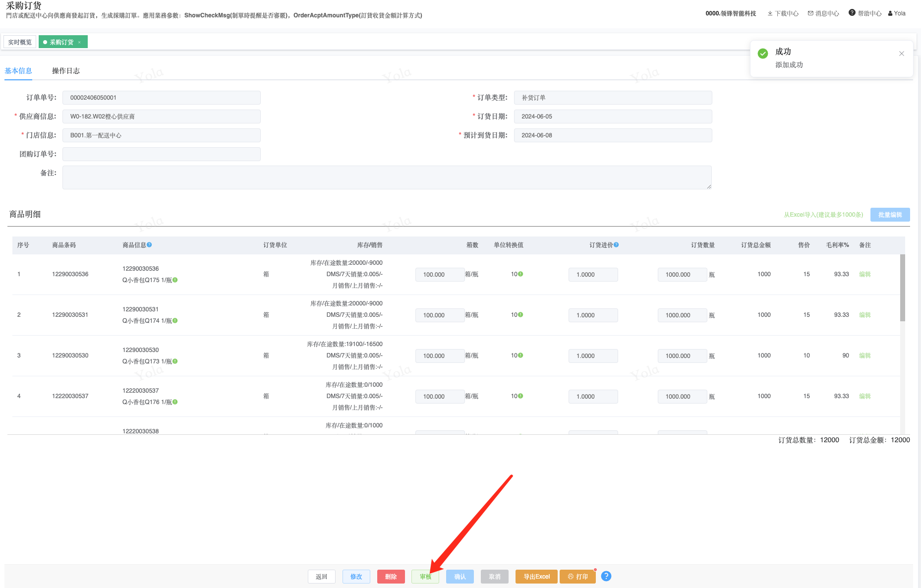Image resolution: width=921 pixels, height=588 pixels.
Task: Click the help icon next to 商品信息
Action: (149, 245)
